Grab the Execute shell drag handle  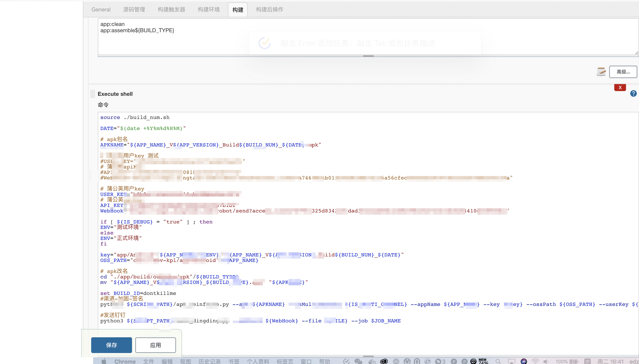click(x=93, y=94)
